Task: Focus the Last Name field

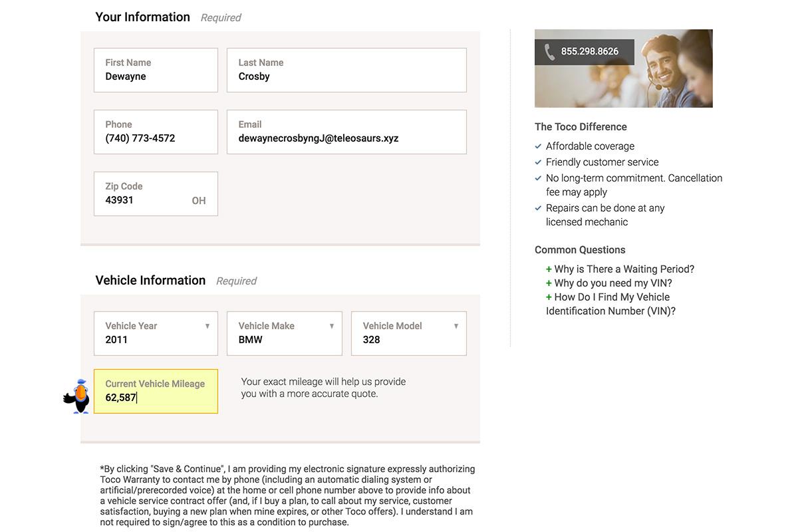Action: point(346,70)
